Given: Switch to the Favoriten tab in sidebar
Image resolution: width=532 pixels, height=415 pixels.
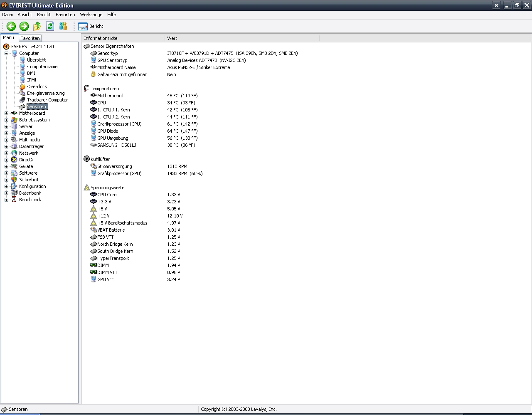Looking at the screenshot, I should click(x=30, y=38).
